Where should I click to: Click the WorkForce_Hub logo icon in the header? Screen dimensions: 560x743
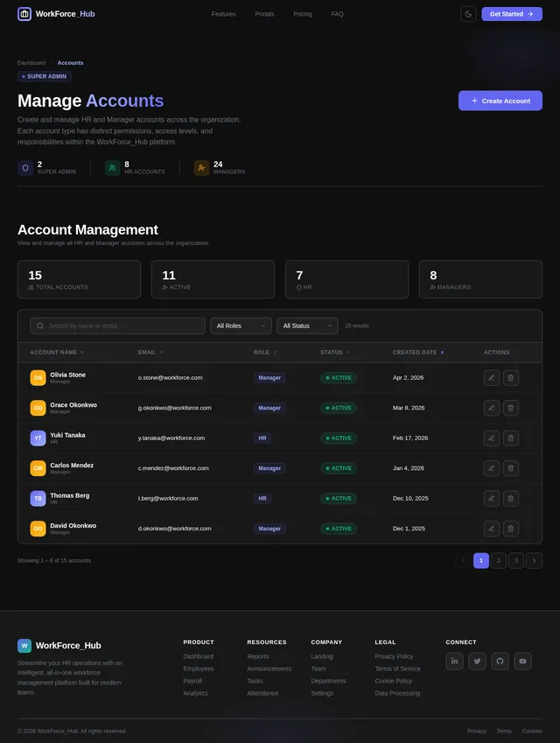click(24, 14)
